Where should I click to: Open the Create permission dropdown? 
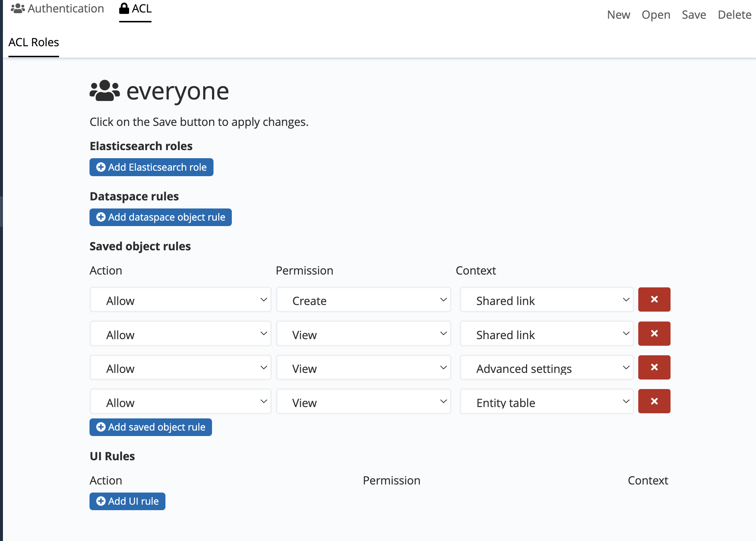click(x=363, y=300)
